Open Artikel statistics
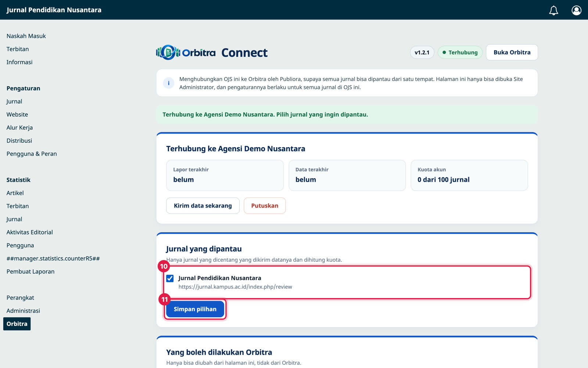The image size is (588, 368). [x=15, y=193]
